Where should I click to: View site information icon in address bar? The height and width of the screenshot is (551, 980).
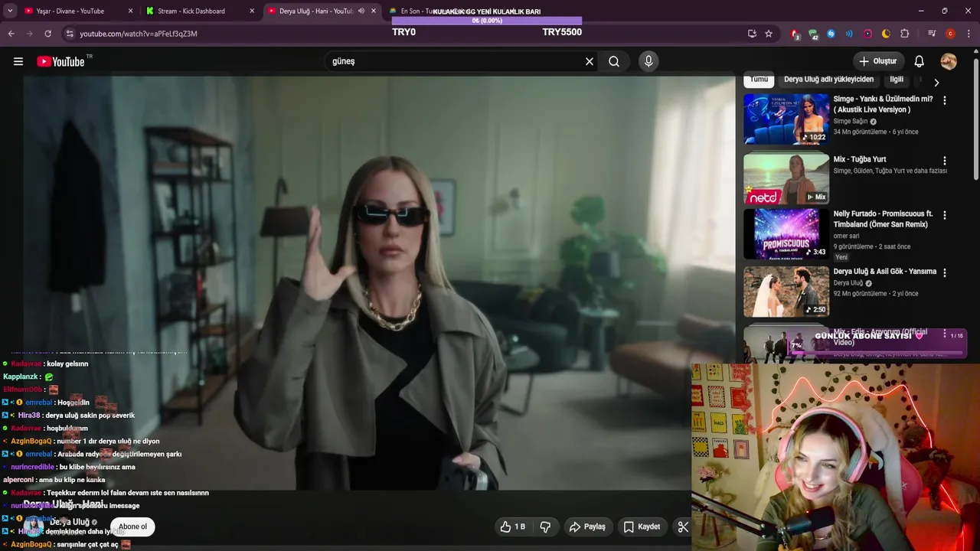pyautogui.click(x=70, y=34)
